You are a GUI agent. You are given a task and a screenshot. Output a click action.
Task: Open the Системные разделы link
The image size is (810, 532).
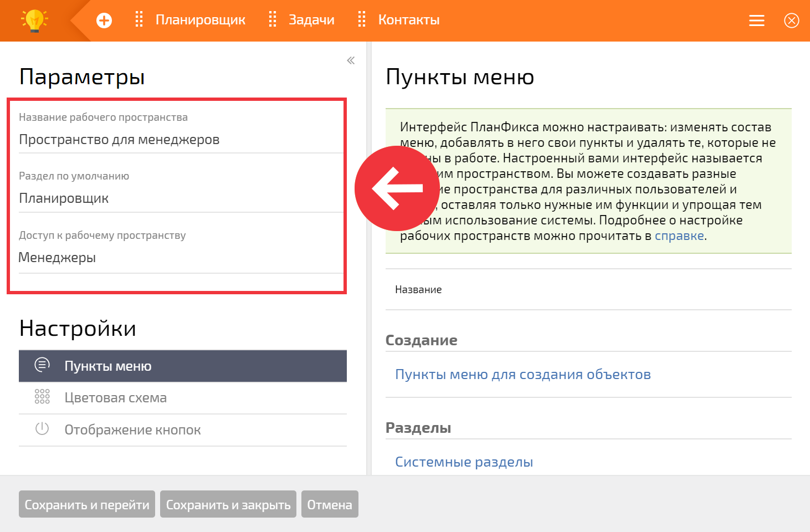pos(464,462)
